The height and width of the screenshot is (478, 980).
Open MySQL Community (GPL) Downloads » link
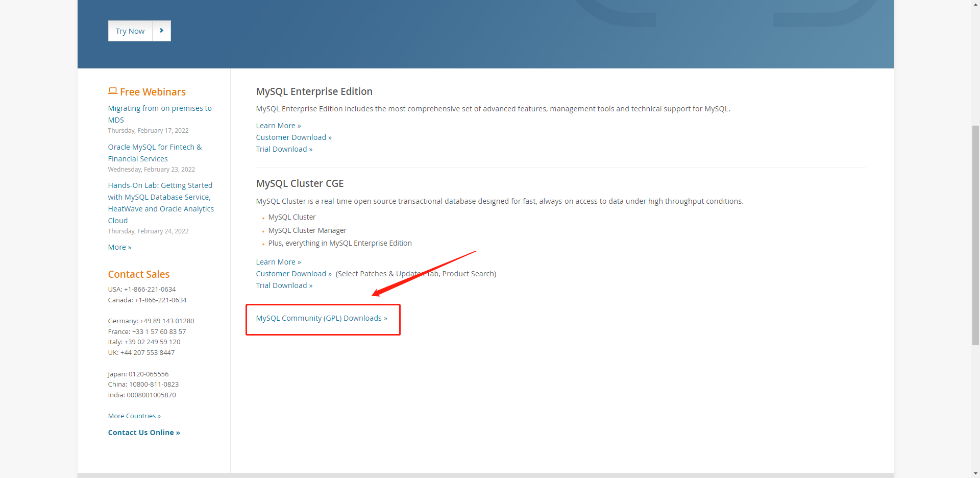pos(322,318)
